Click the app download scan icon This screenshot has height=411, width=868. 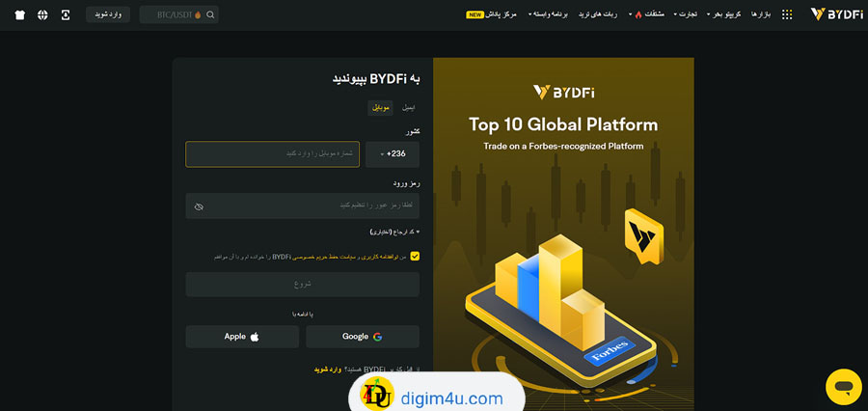66,15
